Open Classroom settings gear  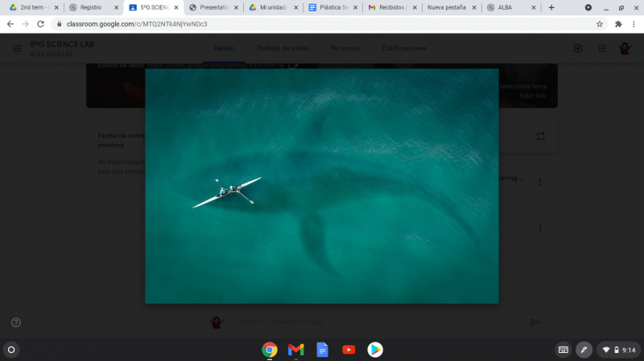point(578,48)
